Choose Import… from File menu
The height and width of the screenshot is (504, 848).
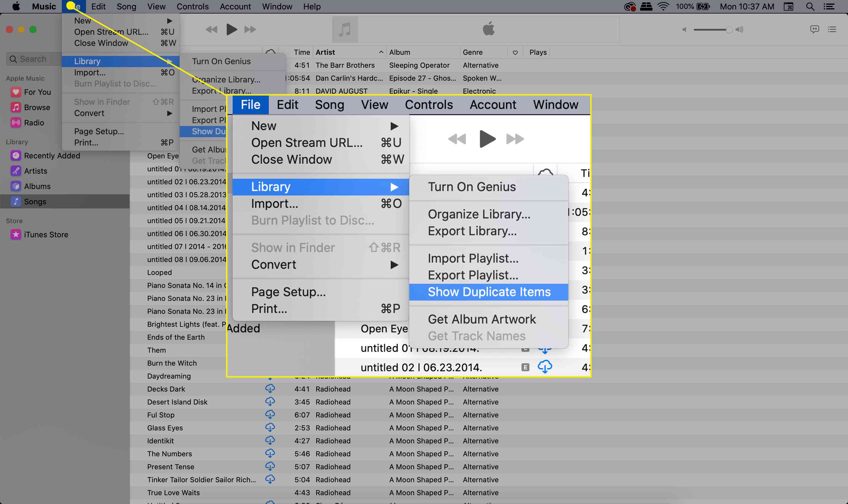120,72
